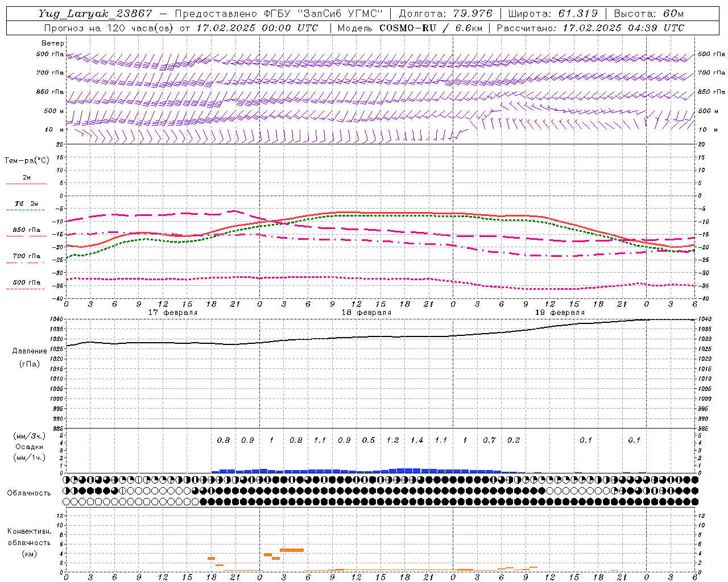This screenshot has width=728, height=582.
Task: Click the longitude value 79.976
Action: coord(473,14)
